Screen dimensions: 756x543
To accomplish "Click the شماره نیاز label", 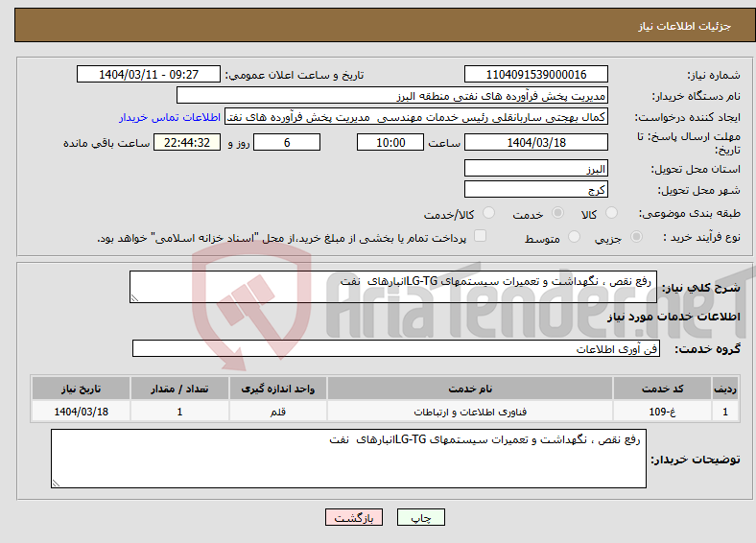I will [x=714, y=75].
